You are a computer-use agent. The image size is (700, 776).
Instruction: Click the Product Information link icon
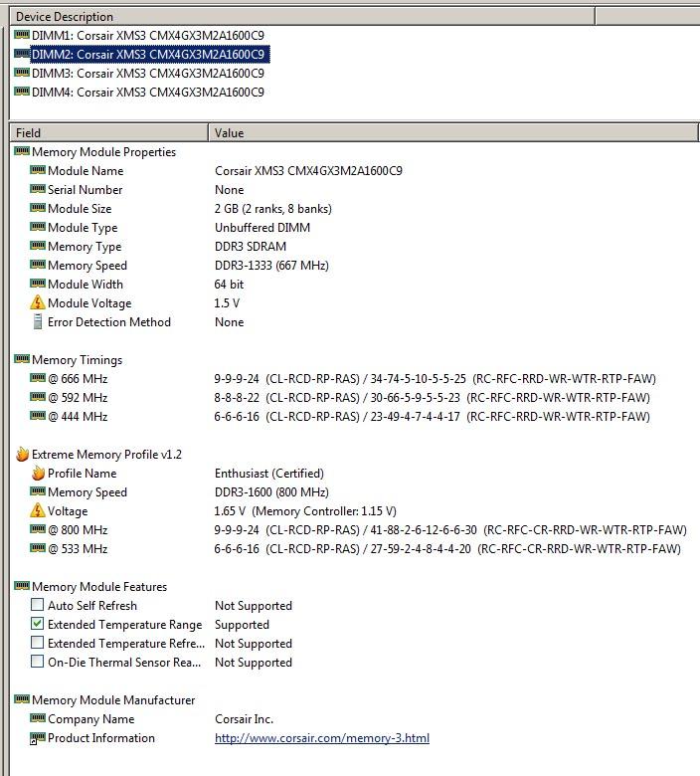click(38, 738)
